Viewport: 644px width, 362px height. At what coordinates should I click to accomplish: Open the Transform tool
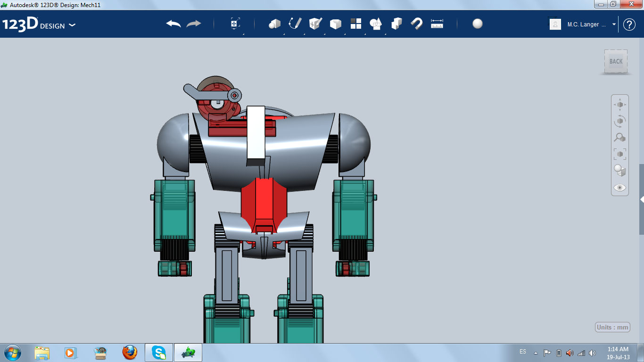click(x=235, y=24)
